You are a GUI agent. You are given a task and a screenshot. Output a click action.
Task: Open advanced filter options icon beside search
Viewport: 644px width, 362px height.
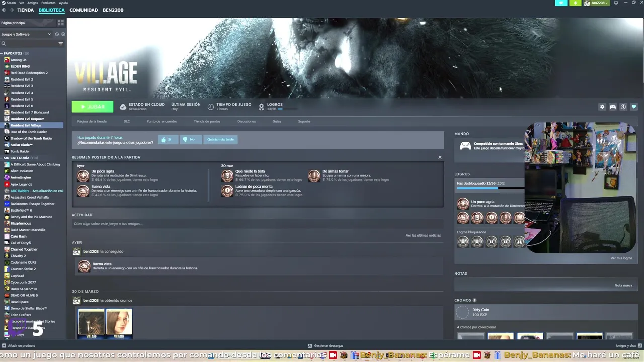[x=61, y=44]
